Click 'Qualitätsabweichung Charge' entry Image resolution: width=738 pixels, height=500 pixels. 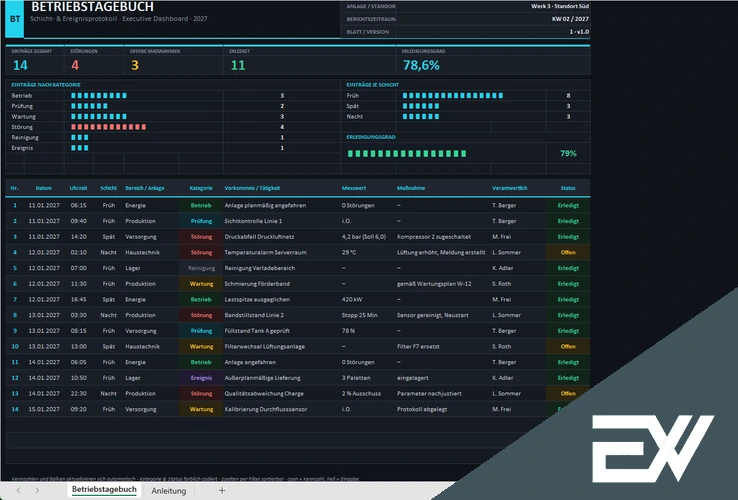(264, 394)
